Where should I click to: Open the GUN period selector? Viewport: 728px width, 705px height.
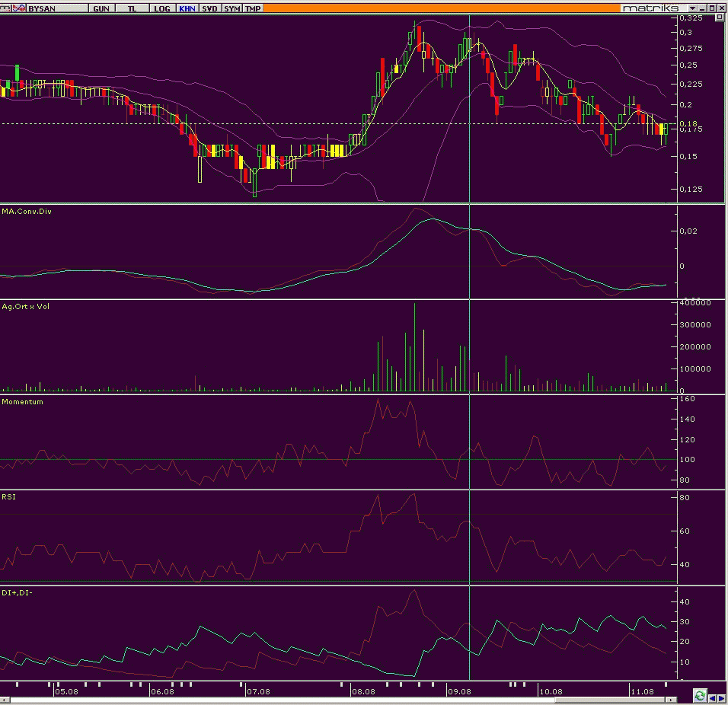pos(101,8)
